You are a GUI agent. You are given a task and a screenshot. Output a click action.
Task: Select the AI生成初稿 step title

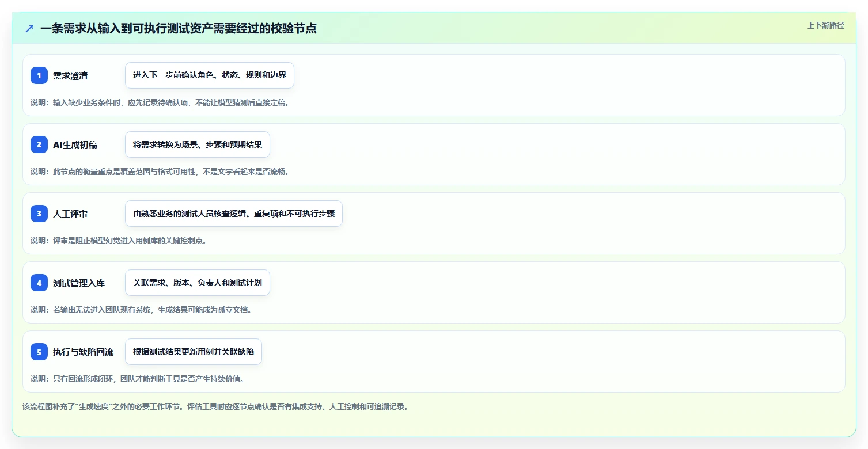(x=75, y=145)
